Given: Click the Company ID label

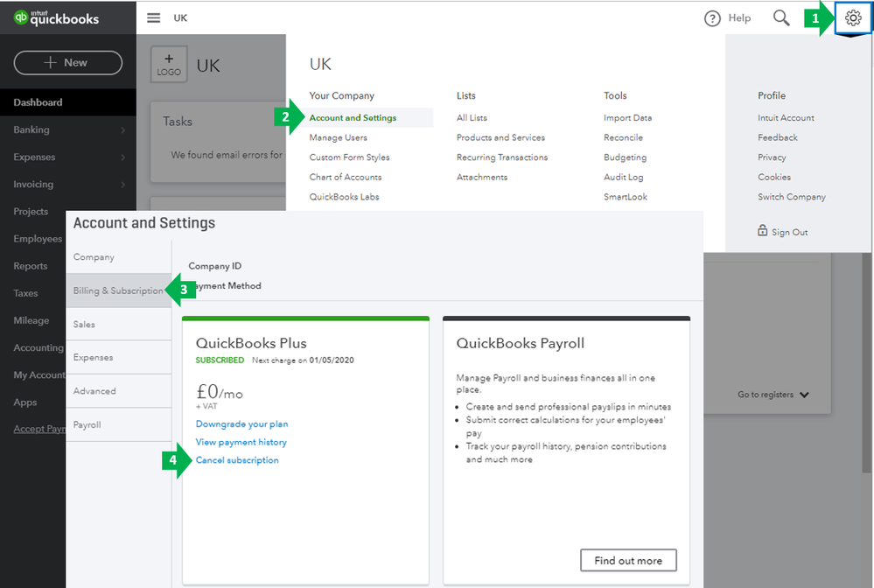Looking at the screenshot, I should click(214, 266).
